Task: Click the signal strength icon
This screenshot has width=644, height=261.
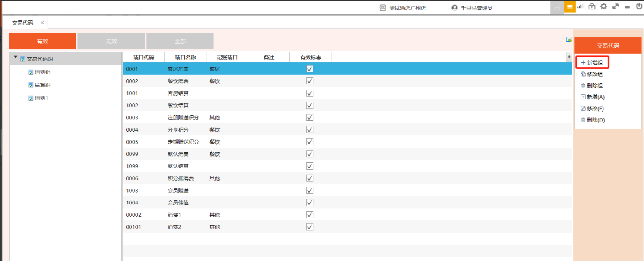Action: pos(580,7)
